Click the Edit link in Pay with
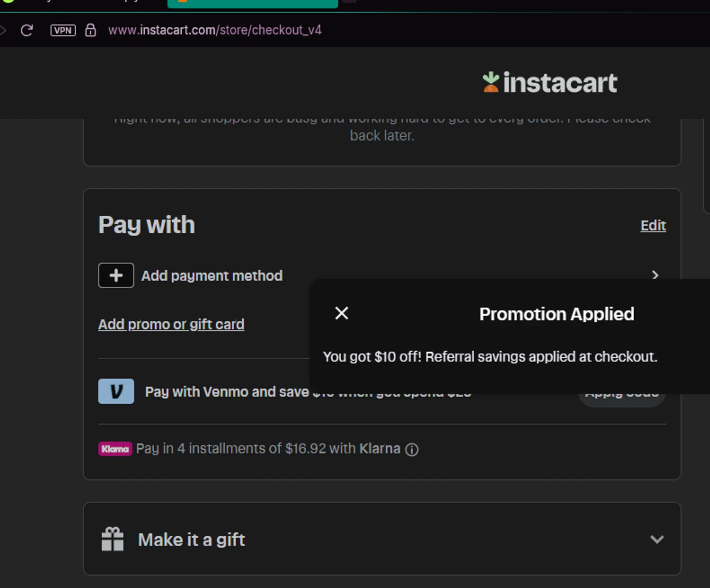The width and height of the screenshot is (710, 588). point(653,225)
